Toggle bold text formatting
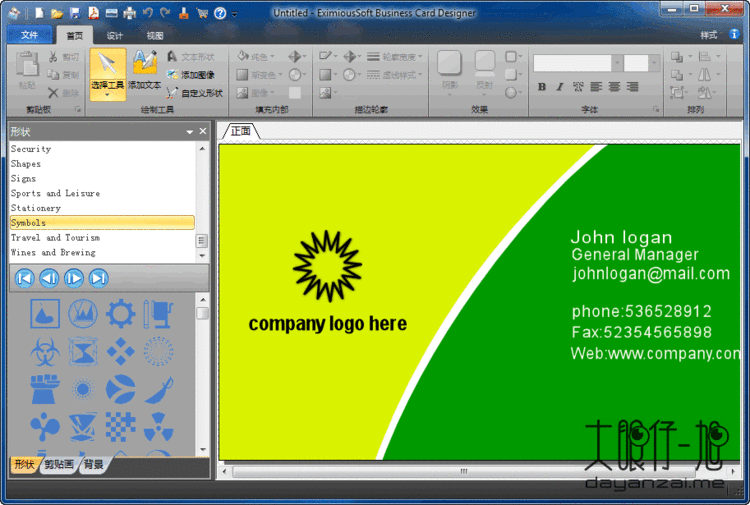The width and height of the screenshot is (750, 505). 542,87
